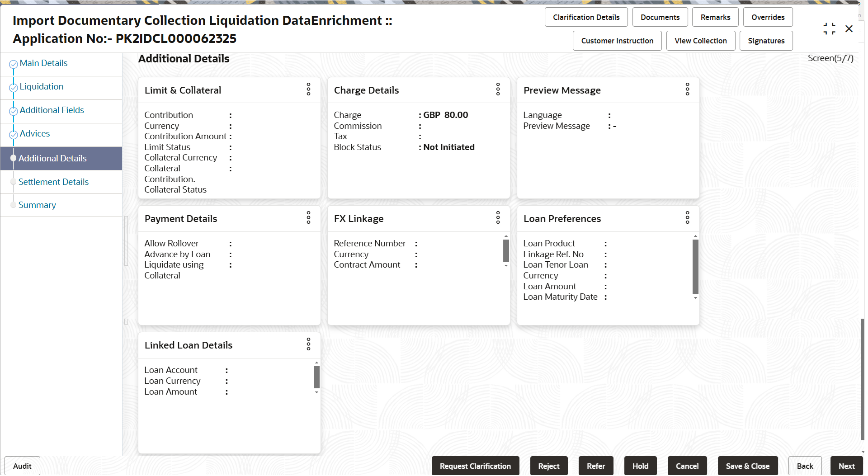Click the 'Payment Details' card title

(x=181, y=219)
